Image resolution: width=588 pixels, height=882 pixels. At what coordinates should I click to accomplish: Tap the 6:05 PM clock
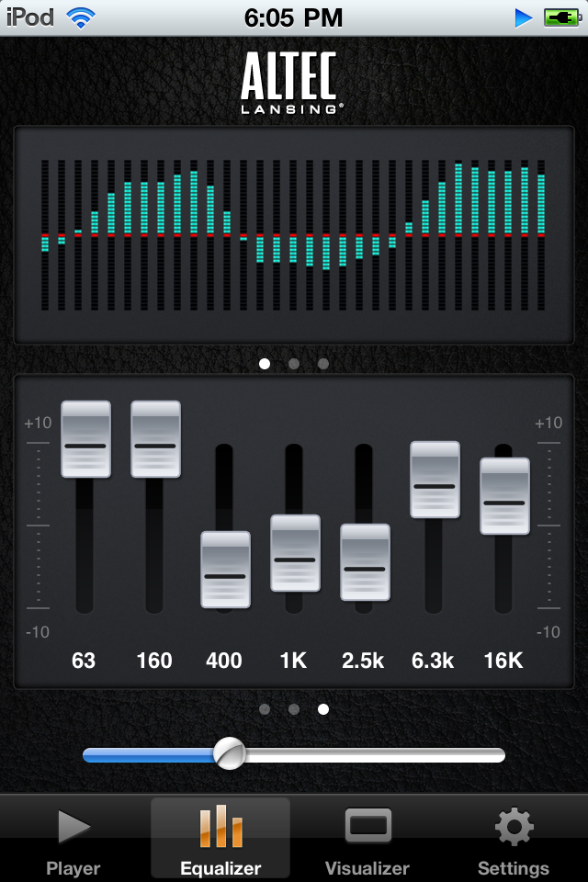tap(293, 18)
